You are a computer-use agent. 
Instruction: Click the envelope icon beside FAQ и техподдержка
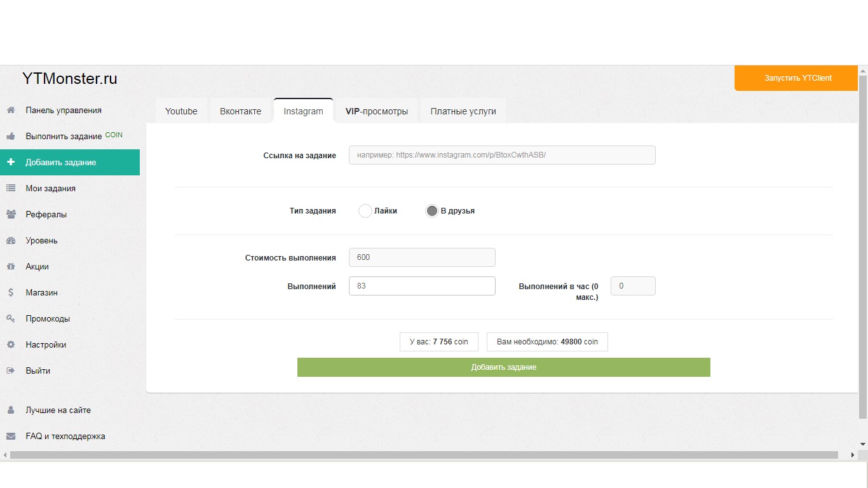click(11, 437)
